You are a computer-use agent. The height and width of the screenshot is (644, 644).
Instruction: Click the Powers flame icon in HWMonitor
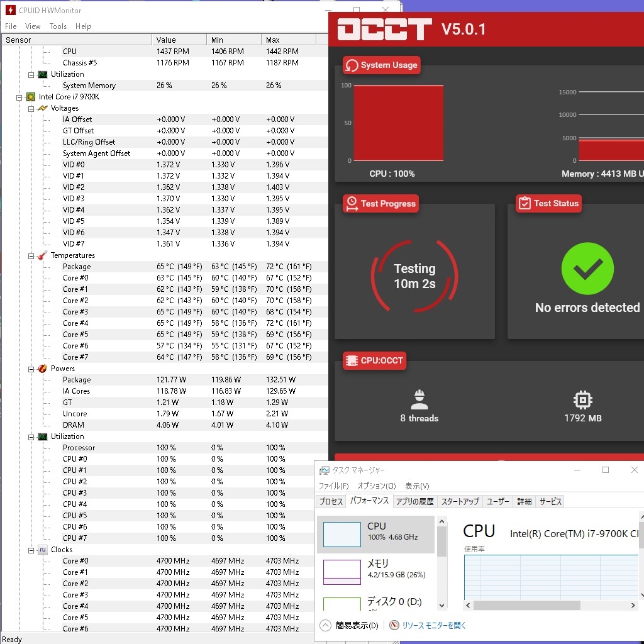coord(43,369)
